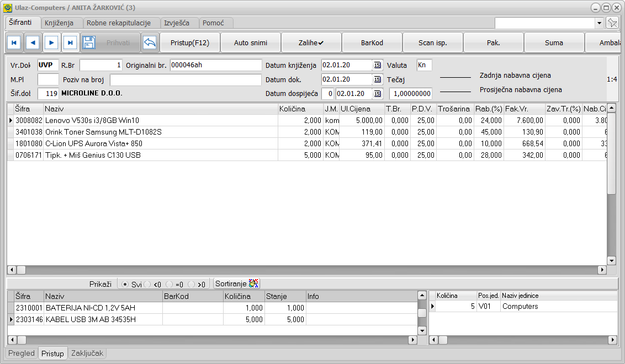Switch to the Zaključak bottom tab
Image resolution: width=625 pixels, height=364 pixels.
click(x=87, y=354)
